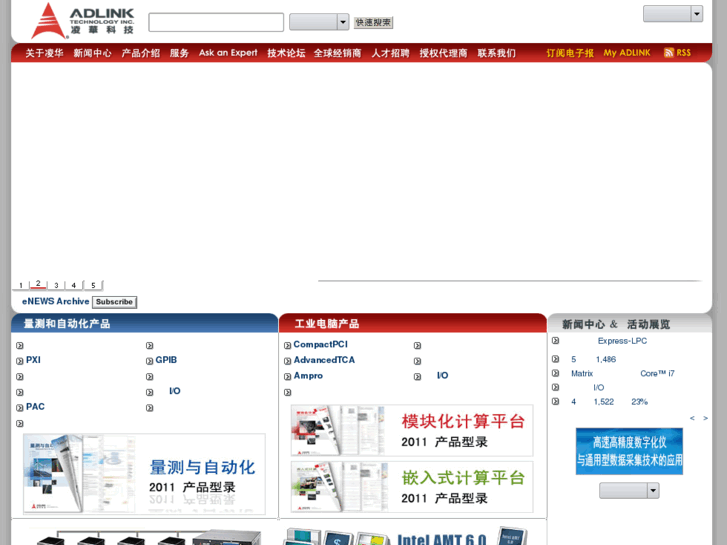Click the 快速搜索 search button
This screenshot has width=727, height=545.
(373, 22)
